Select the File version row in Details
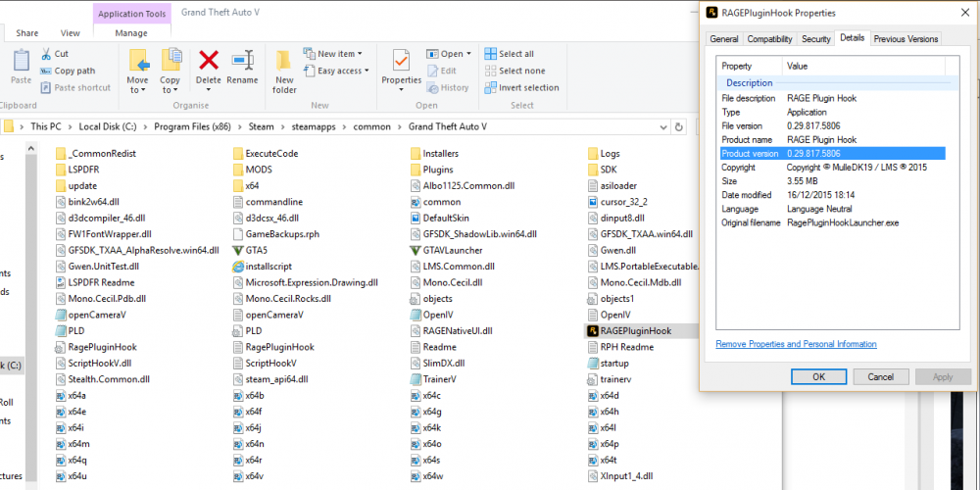The width and height of the screenshot is (980, 490). 831,126
